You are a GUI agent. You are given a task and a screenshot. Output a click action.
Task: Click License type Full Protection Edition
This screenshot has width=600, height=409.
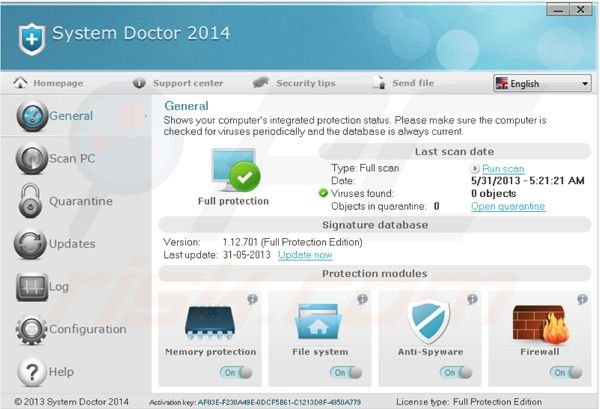[x=469, y=402]
